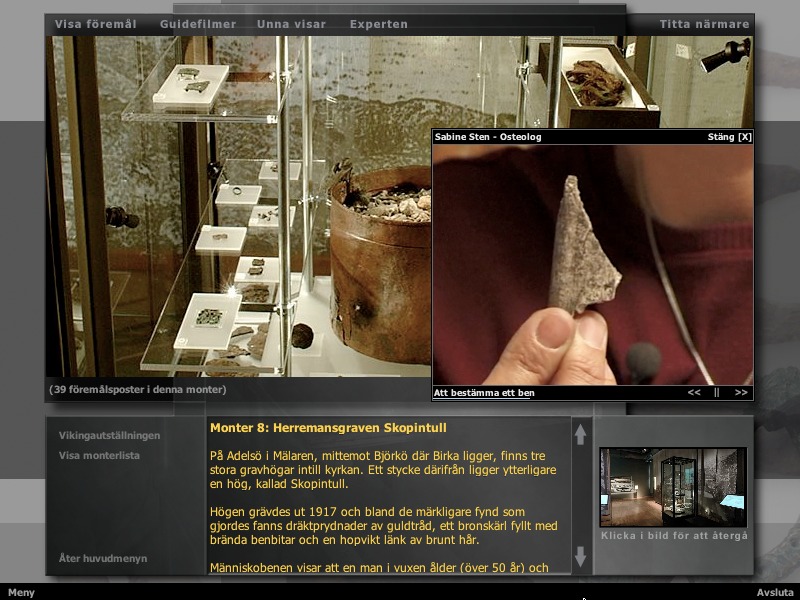Click Avsluta to quit
Screen dimensions: 800x600
775,592
